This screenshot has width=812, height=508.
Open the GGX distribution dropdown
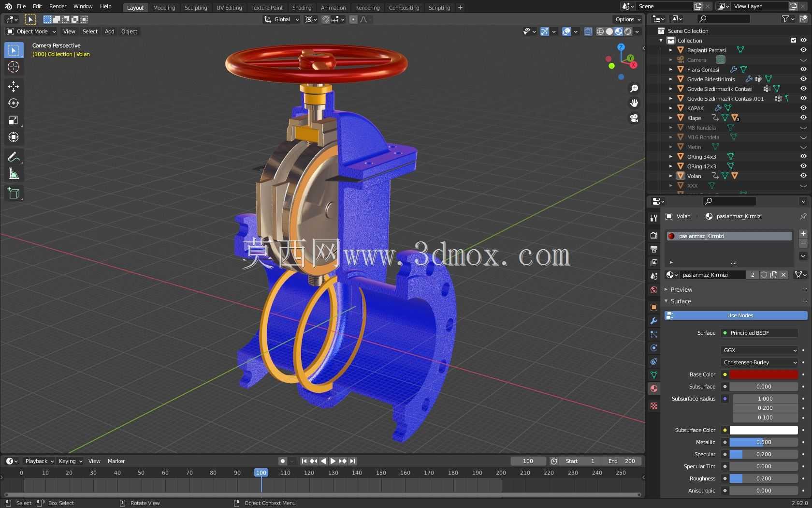tap(759, 350)
